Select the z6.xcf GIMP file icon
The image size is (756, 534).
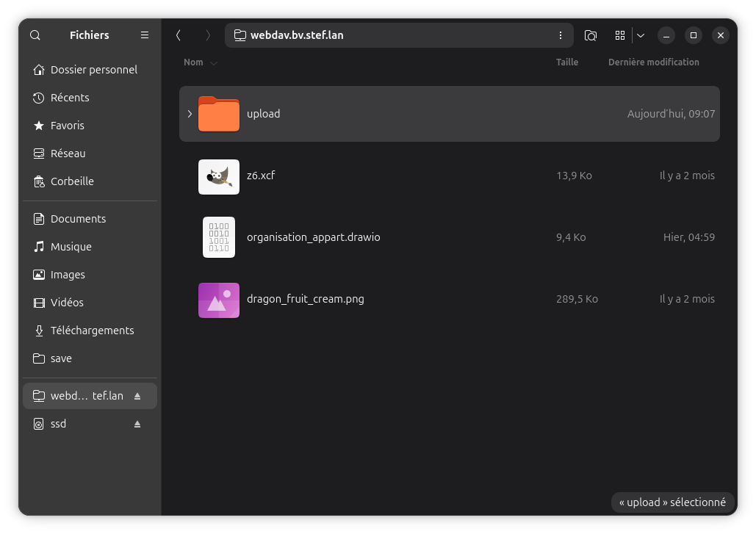tap(219, 177)
